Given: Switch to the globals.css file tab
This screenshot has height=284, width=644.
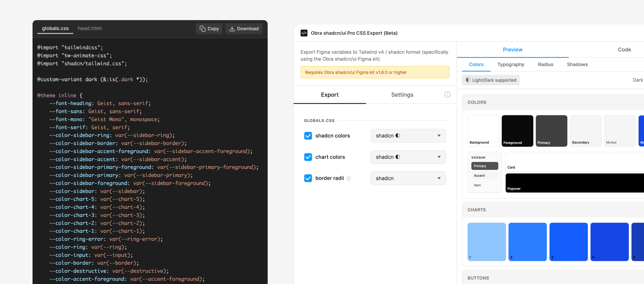Looking at the screenshot, I should pyautogui.click(x=55, y=29).
